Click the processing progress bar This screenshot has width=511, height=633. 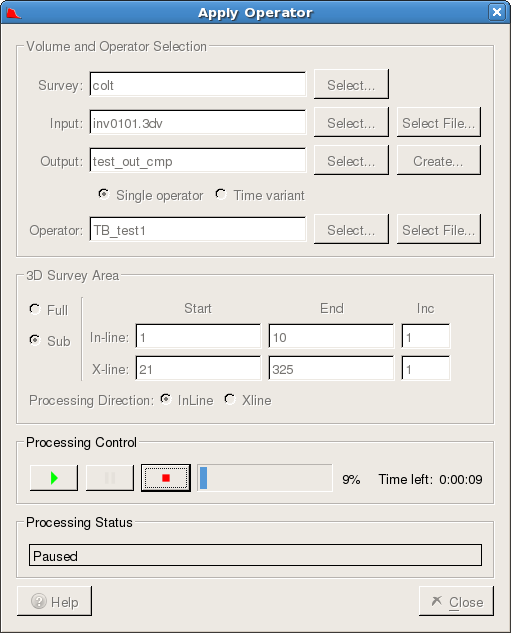[265, 478]
